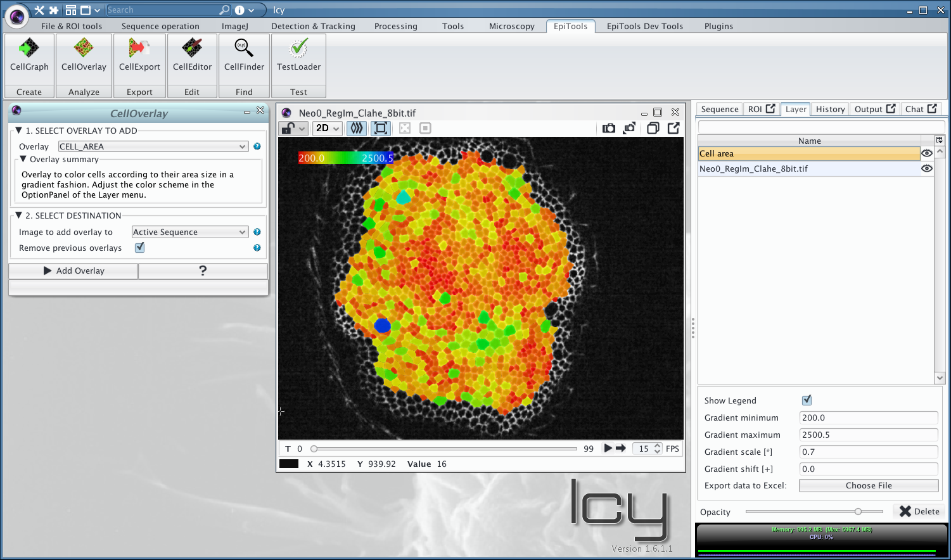Open the info help icon
Screen dimensions: 951x560
(x=239, y=10)
